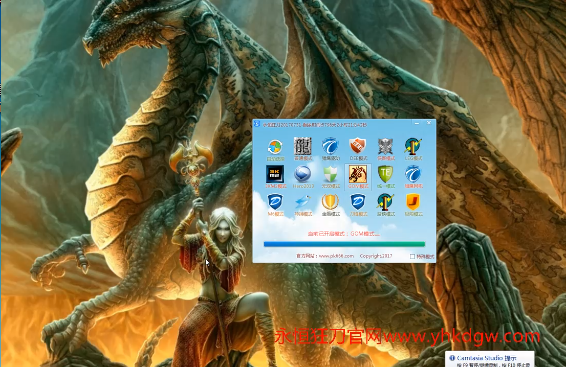Click the blue bird mode icon
The width and height of the screenshot is (566, 367).
302,202
